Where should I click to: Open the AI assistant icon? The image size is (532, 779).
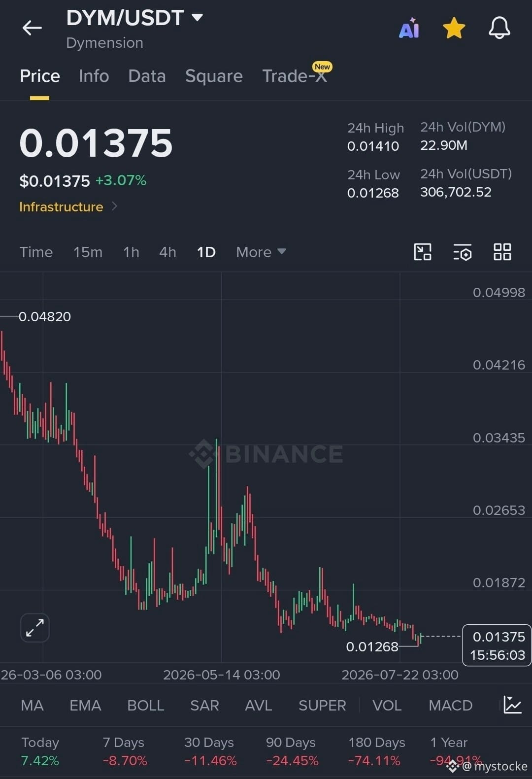click(409, 28)
